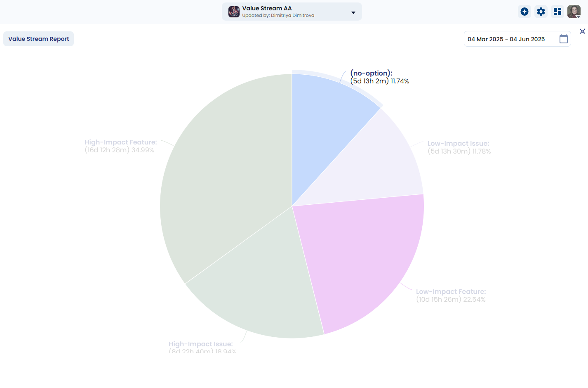Click the Low-Impact Issue 11.78% label
The image size is (588, 388).
[459, 147]
